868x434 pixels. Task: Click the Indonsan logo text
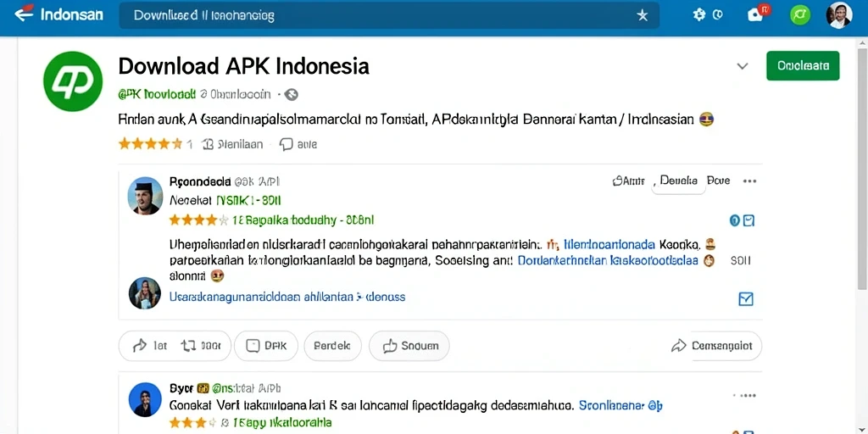coord(72,14)
